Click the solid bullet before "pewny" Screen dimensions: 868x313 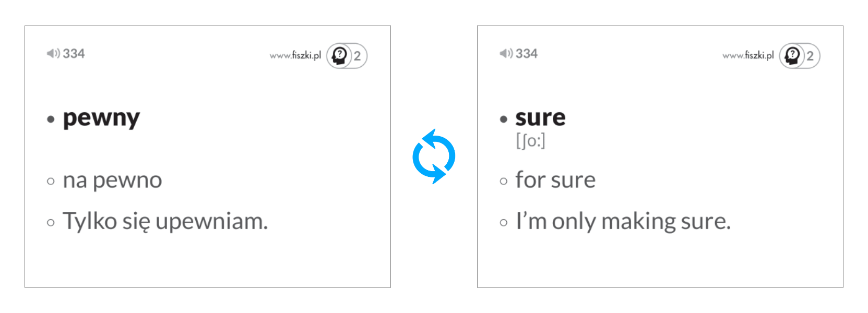click(51, 119)
